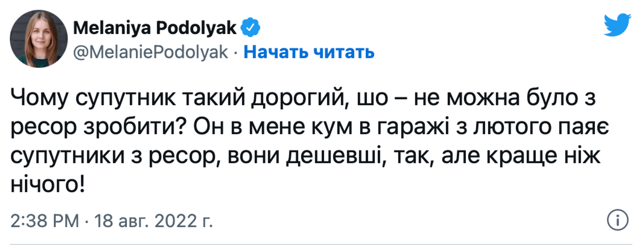Click the final word "нічого!"
Viewport: 644px width, 245px height.
[x=48, y=185]
